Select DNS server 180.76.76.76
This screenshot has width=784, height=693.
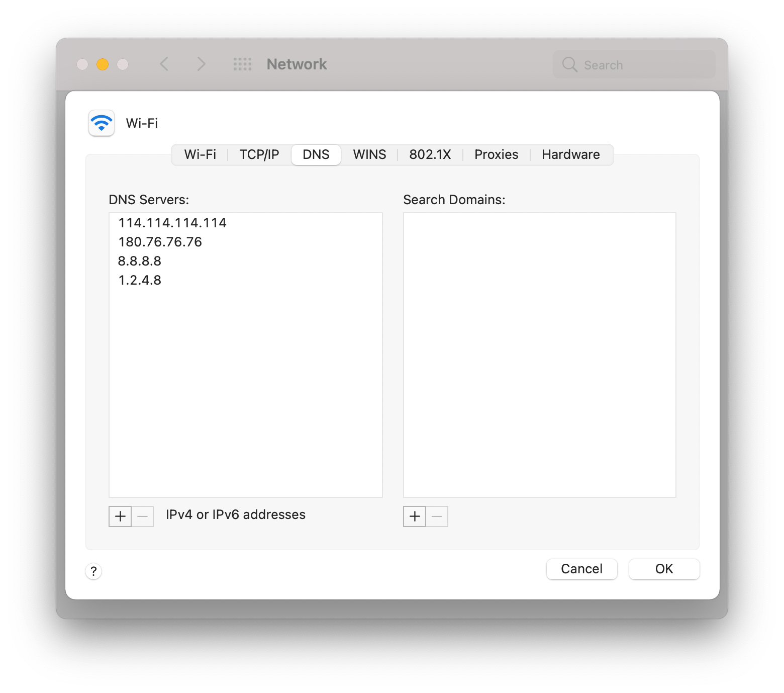246,242
